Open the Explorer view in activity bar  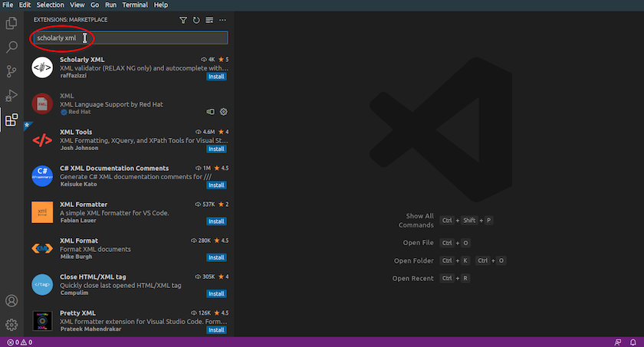[x=11, y=23]
